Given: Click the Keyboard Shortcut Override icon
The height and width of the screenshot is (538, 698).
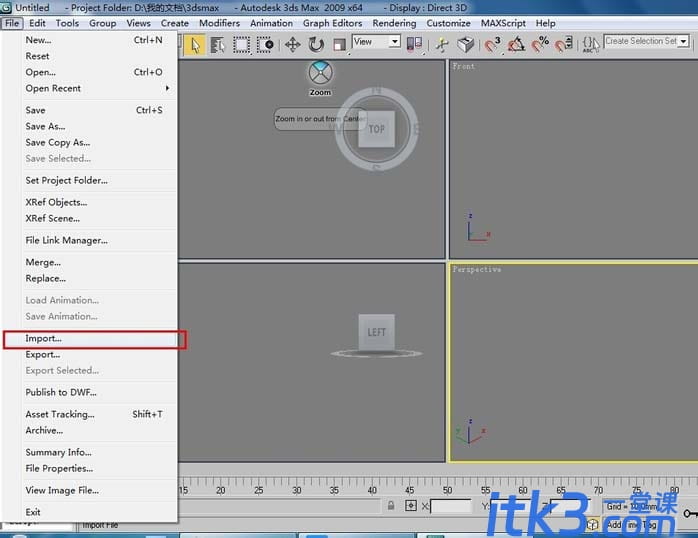Looking at the screenshot, I should click(466, 45).
